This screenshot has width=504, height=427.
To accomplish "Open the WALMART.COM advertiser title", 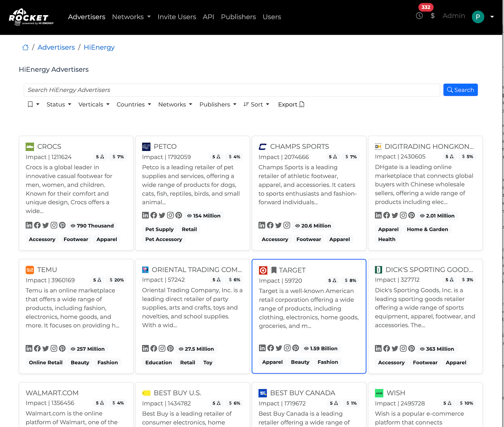I will click(52, 393).
